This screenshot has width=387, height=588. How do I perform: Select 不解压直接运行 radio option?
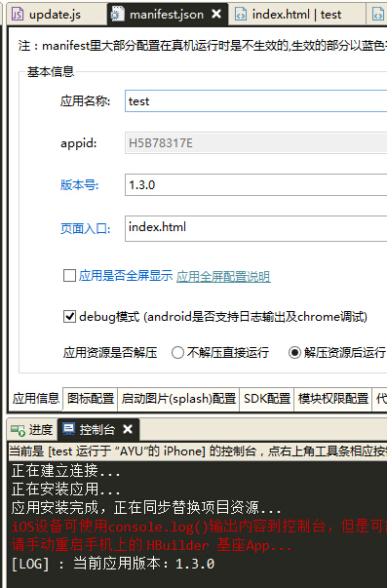pyautogui.click(x=177, y=352)
